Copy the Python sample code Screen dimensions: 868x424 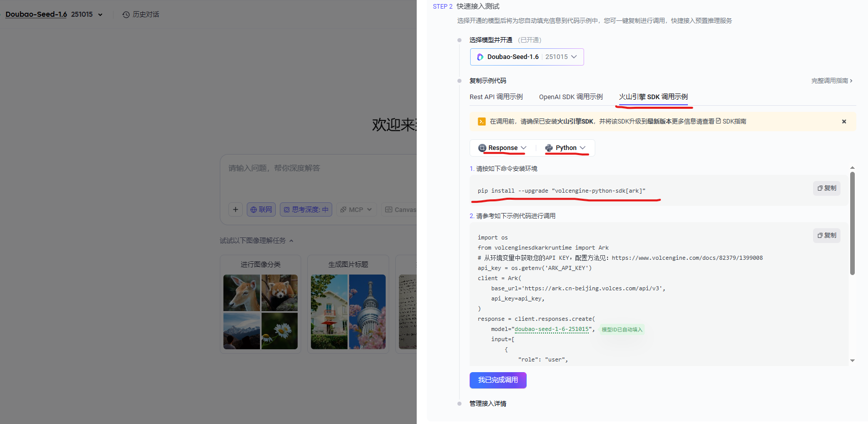coord(827,235)
